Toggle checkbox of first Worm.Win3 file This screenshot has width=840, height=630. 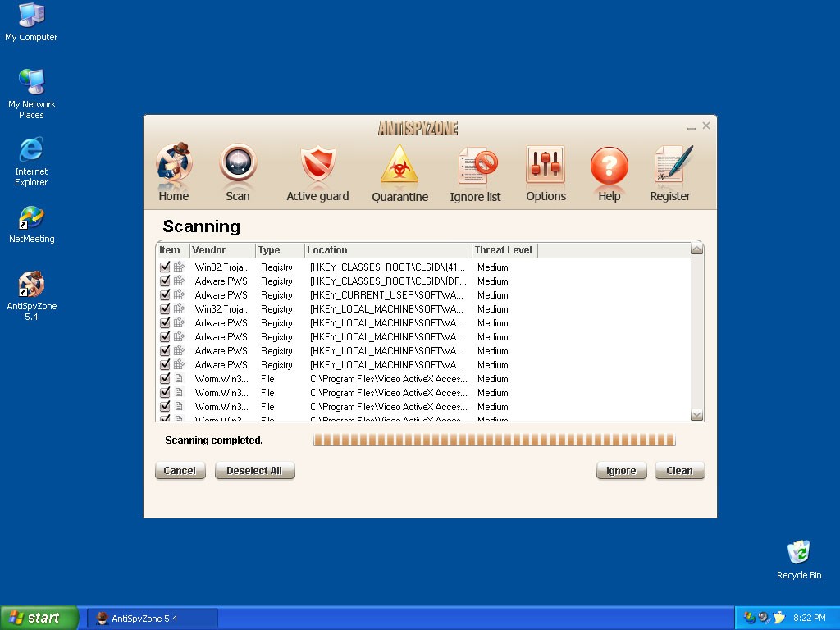click(x=165, y=378)
